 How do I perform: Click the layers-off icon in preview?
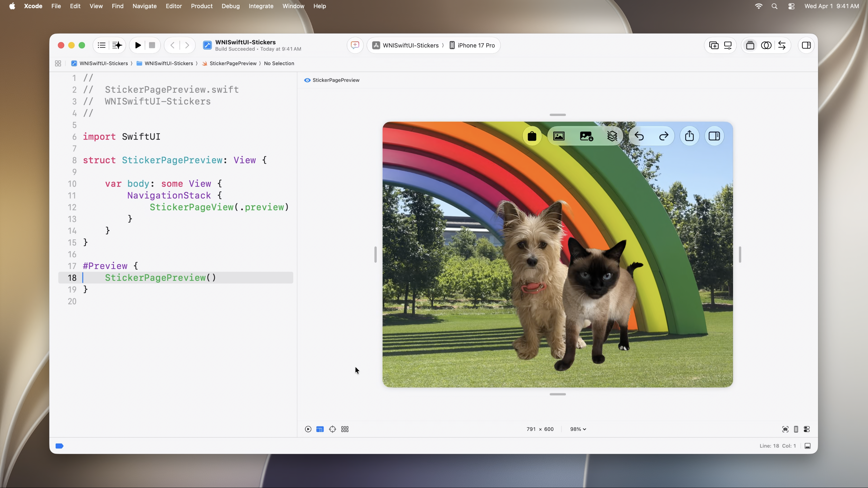pyautogui.click(x=612, y=136)
